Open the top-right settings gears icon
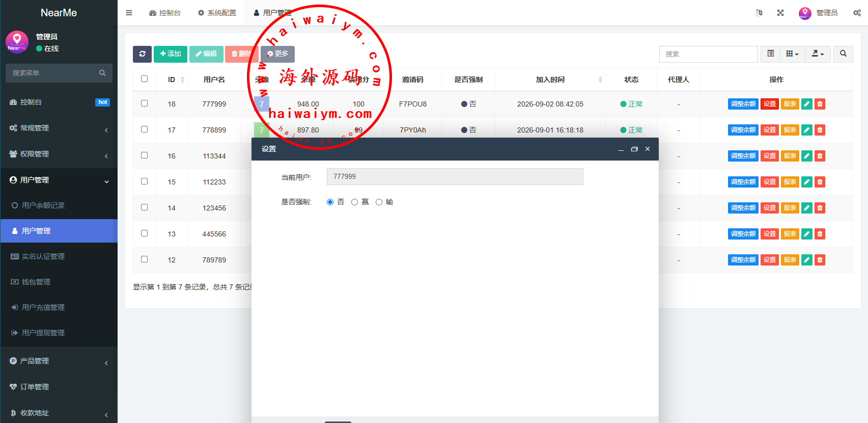 coord(857,13)
